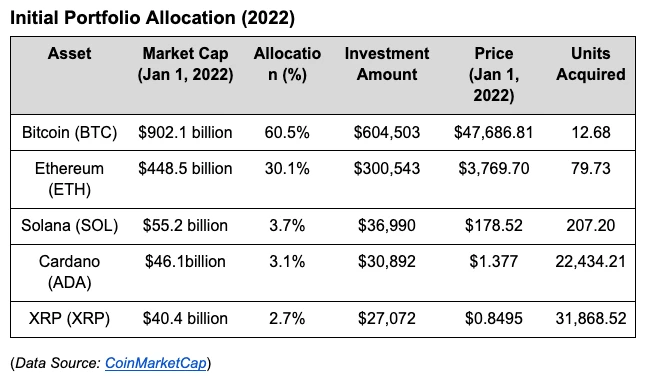This screenshot has width=645, height=381.
Task: Select the Initial Portfolio Allocation (2022) heading
Action: (x=152, y=18)
